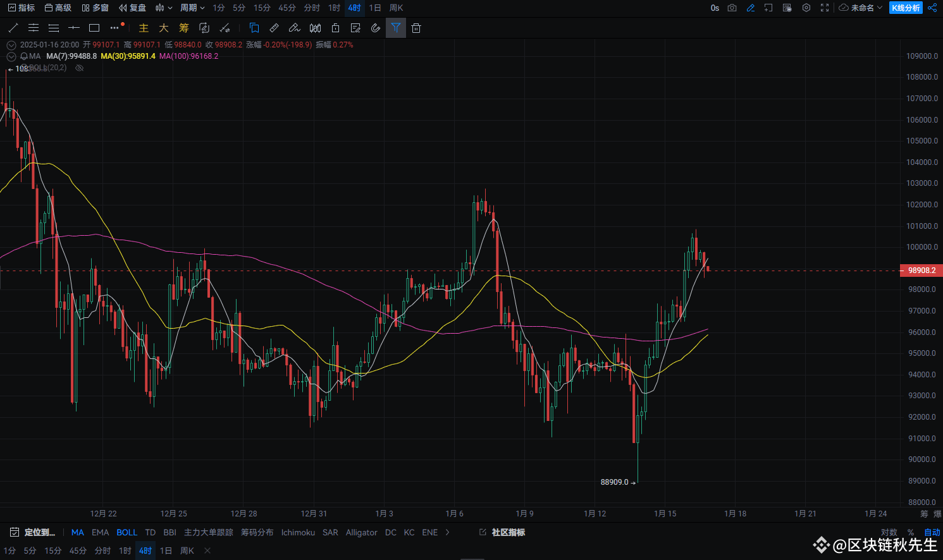Close the bottom interval bar
The height and width of the screenshot is (560, 943).
pos(207,551)
